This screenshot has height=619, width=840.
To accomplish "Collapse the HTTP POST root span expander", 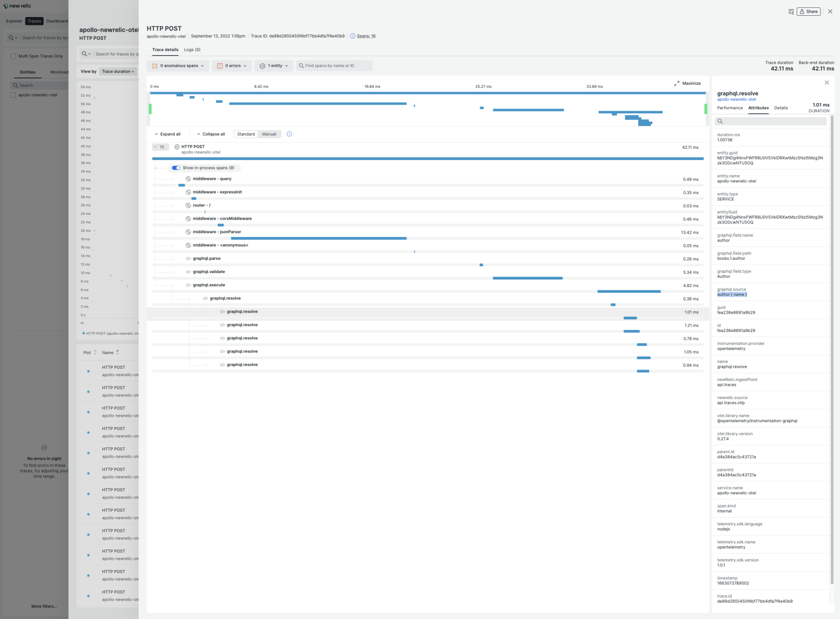I will 160,147.
